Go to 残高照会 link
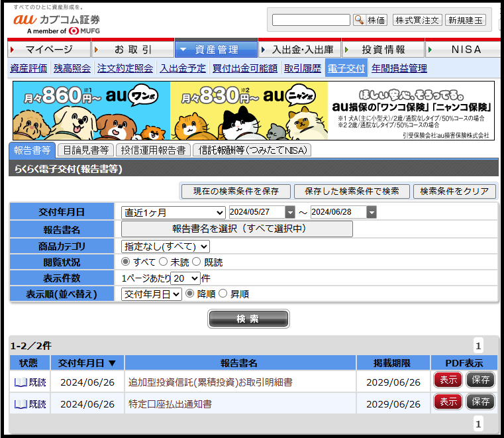The width and height of the screenshot is (504, 438). pyautogui.click(x=72, y=68)
